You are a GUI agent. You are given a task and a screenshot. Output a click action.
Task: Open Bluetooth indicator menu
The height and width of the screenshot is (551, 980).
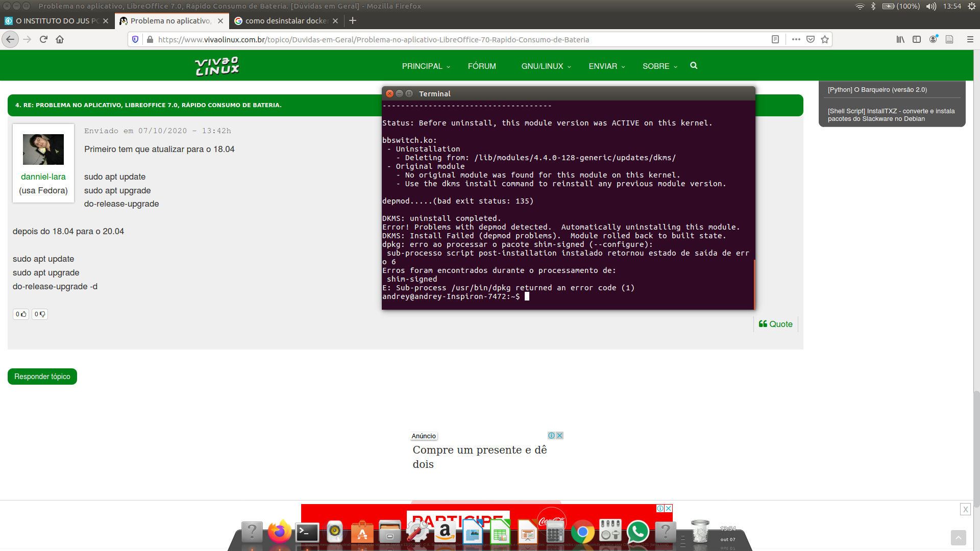873,6
